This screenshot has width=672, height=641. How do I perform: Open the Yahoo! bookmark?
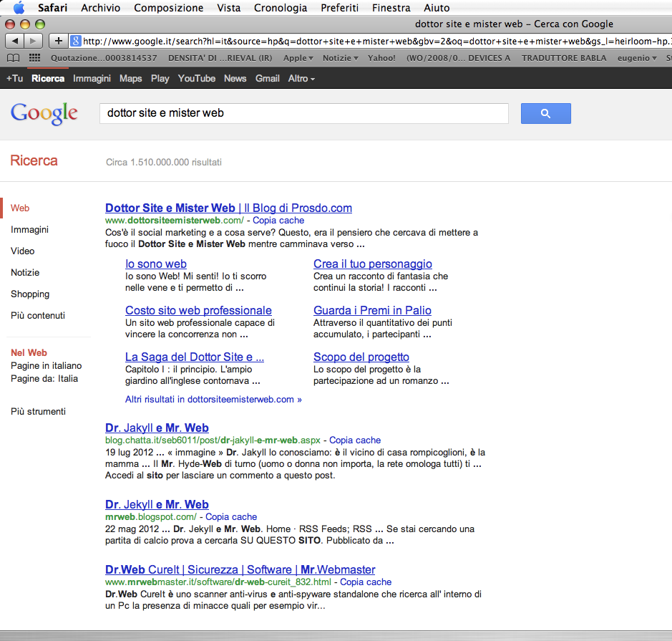coord(381,58)
